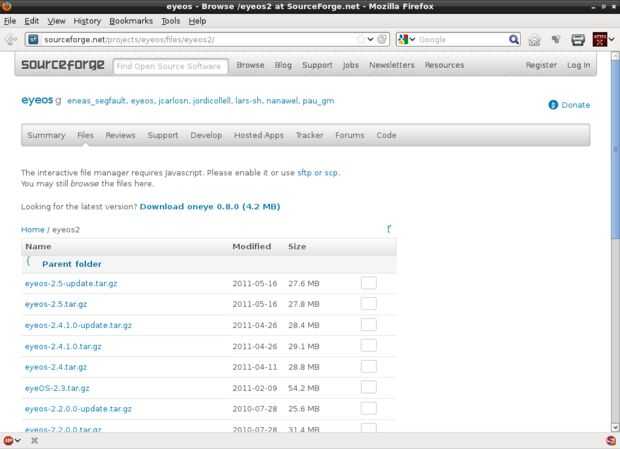Screen dimensions: 620x449
Task: Click the size value 54.2 MB
Action: [304, 388]
